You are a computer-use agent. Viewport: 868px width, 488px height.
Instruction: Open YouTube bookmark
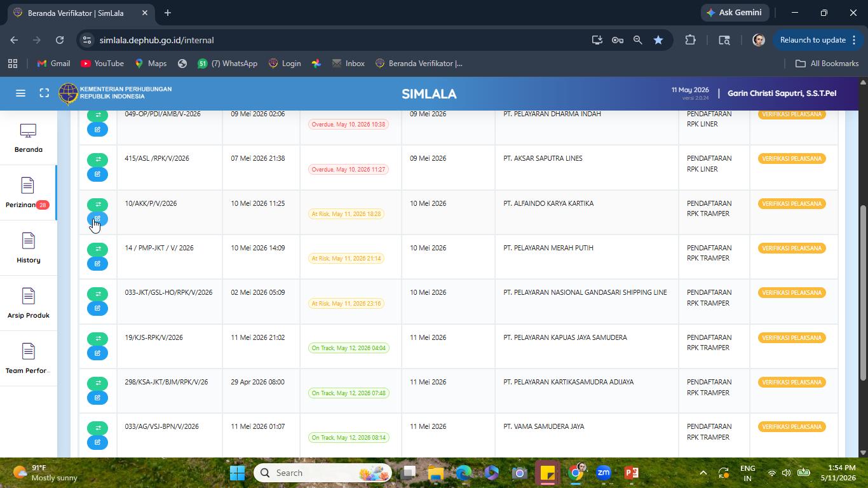[102, 64]
